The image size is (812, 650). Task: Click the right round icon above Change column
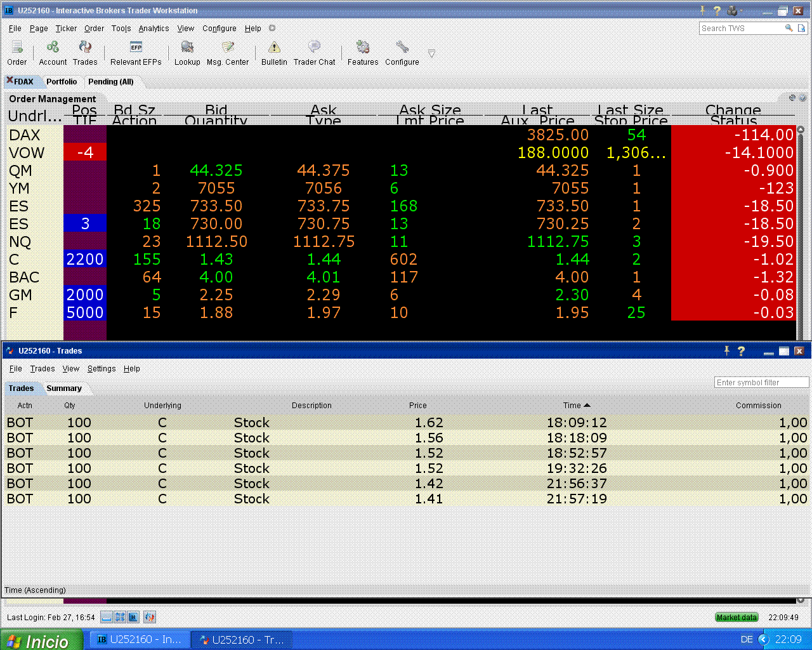[x=802, y=98]
